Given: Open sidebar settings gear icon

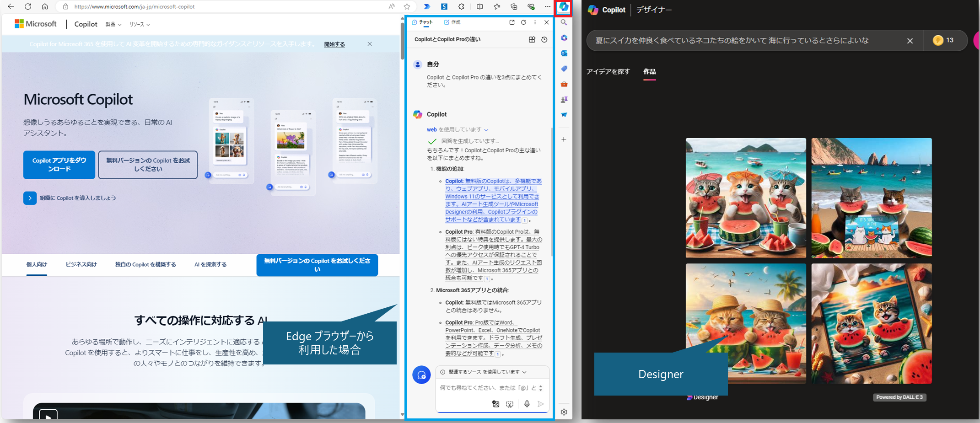Looking at the screenshot, I should pyautogui.click(x=564, y=412).
